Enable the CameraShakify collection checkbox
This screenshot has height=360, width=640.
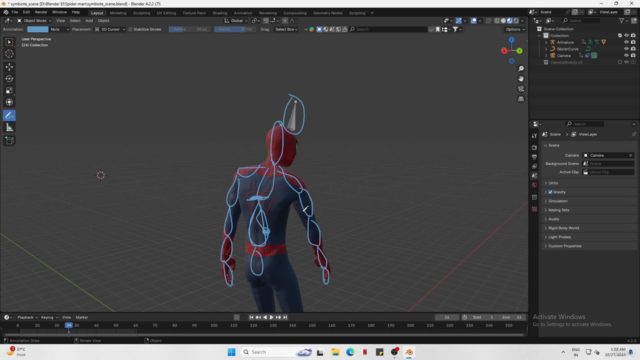[620, 62]
